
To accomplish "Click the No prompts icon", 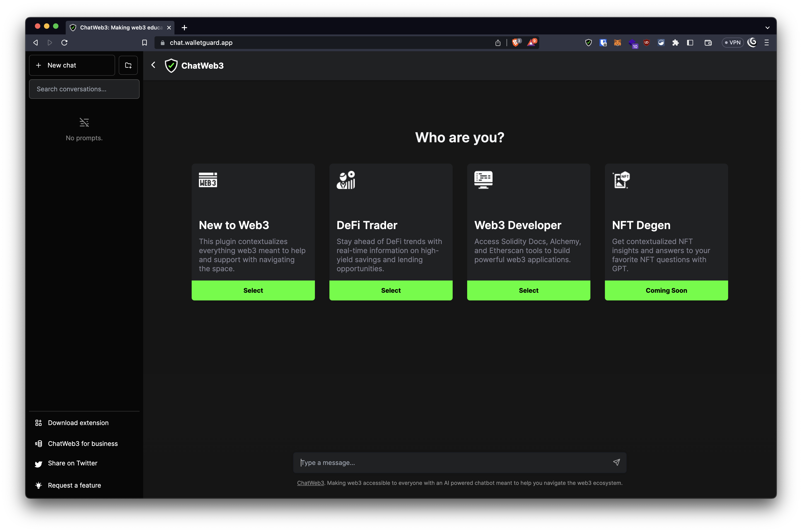I will pos(84,122).
